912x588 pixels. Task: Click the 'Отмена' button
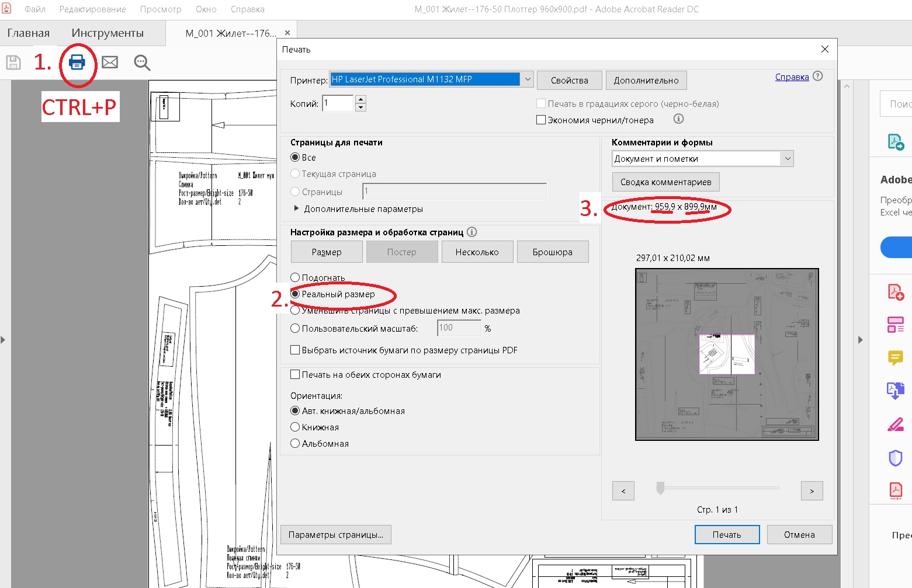click(799, 534)
